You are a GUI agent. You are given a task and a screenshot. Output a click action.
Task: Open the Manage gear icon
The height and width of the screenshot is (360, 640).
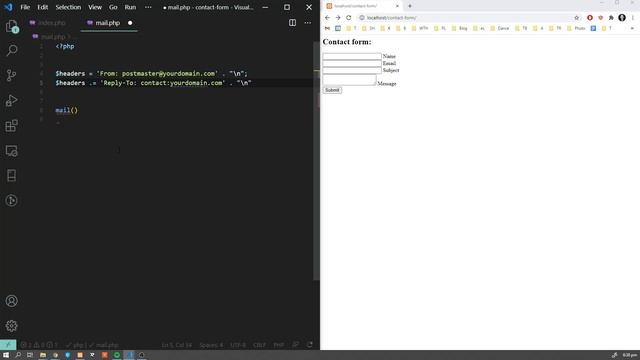pyautogui.click(x=11, y=326)
